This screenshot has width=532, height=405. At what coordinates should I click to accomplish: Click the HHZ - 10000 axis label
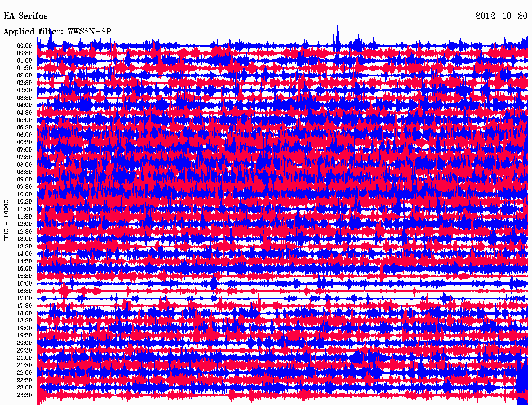pyautogui.click(x=6, y=221)
